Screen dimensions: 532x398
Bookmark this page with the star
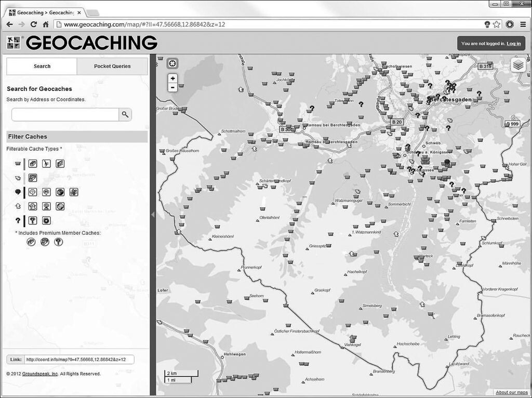coord(497,24)
